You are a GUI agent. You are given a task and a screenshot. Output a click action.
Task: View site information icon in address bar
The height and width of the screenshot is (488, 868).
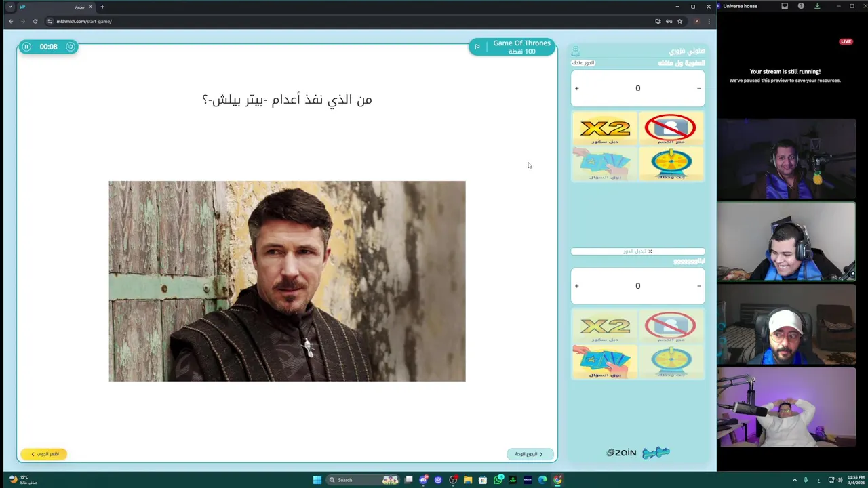pos(50,21)
